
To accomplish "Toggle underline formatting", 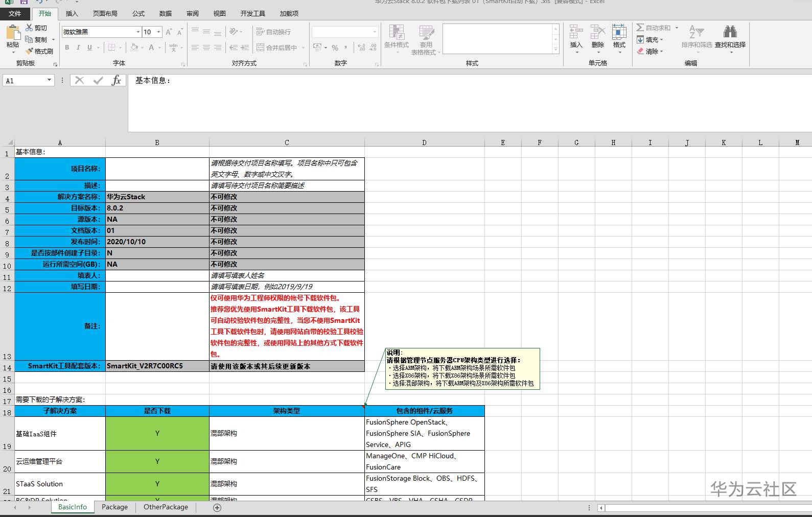I will [89, 48].
